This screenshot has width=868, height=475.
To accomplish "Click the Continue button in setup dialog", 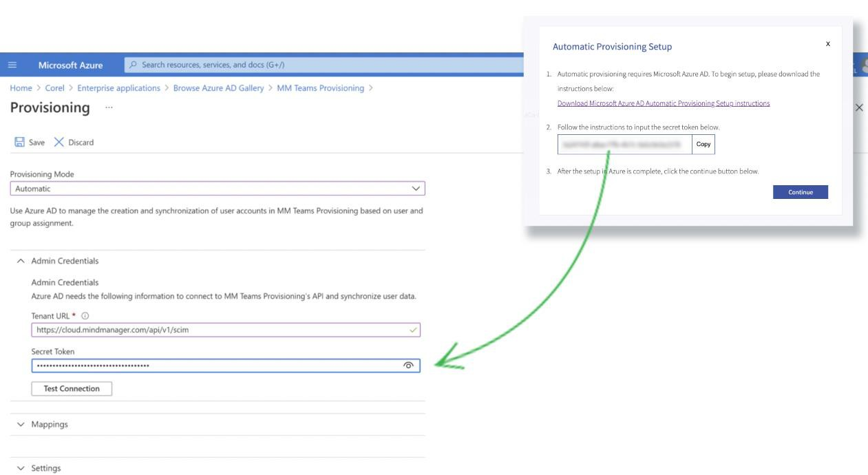I will [x=801, y=192].
